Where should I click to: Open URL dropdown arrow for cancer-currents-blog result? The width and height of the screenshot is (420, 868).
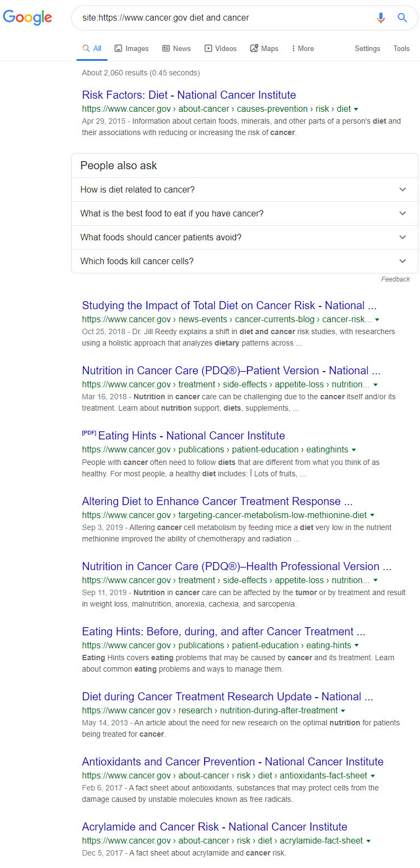(377, 320)
